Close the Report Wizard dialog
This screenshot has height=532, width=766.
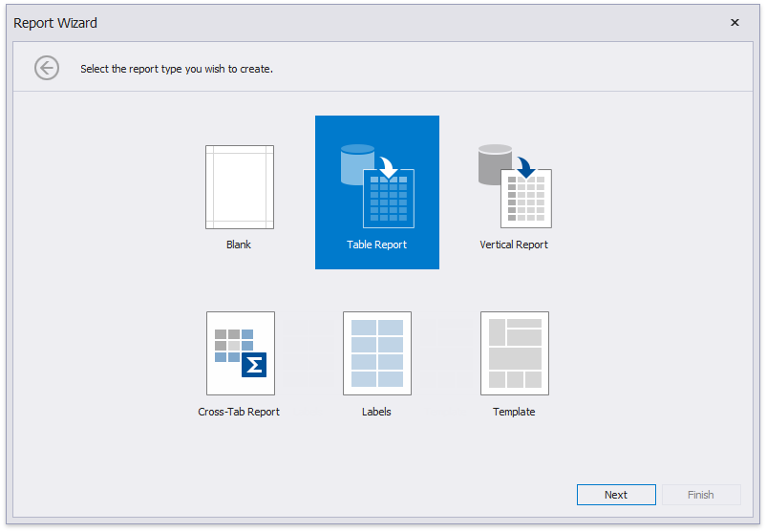pos(734,23)
